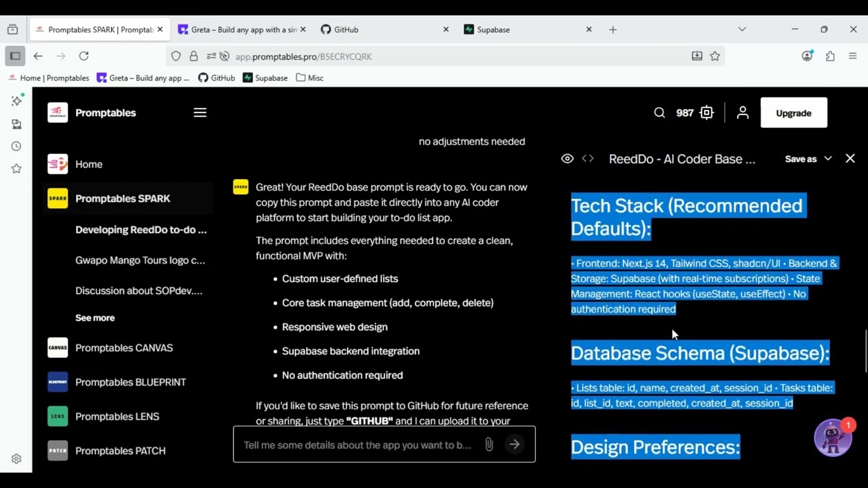Click the Save as button
This screenshot has width=868, height=488.
point(801,159)
